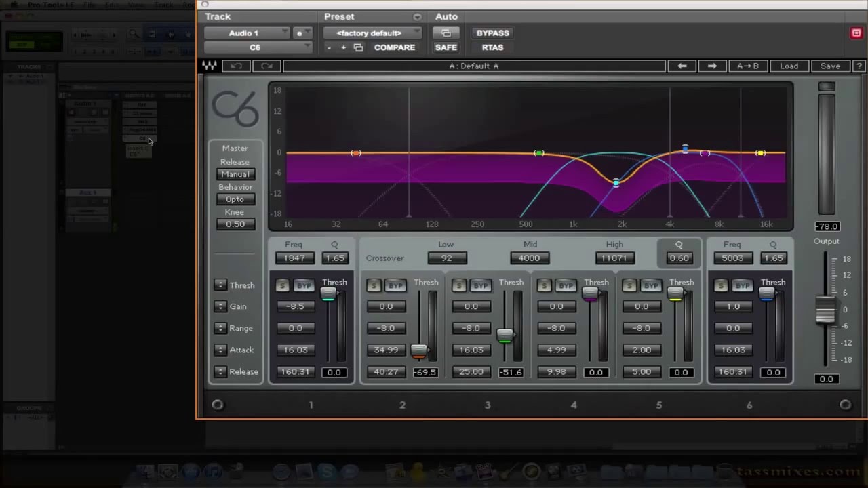This screenshot has height=488, width=868.
Task: Toggle the plugin BYPASS button
Action: 492,33
